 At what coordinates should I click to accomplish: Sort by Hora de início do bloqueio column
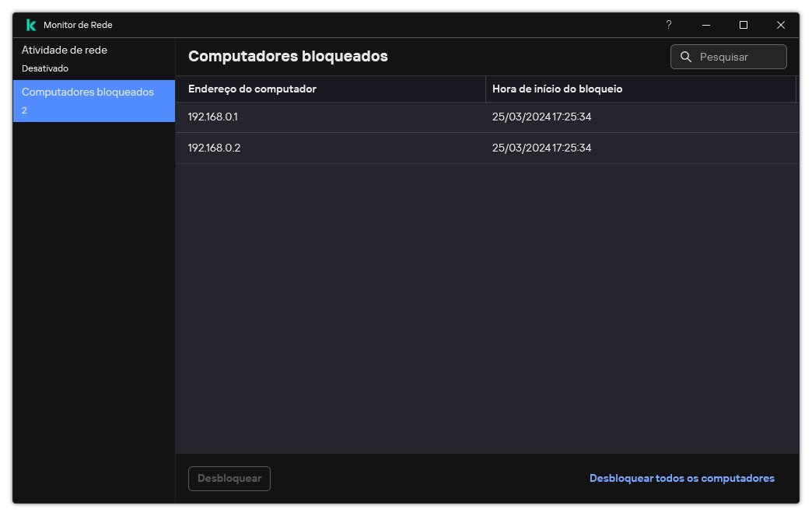(557, 89)
